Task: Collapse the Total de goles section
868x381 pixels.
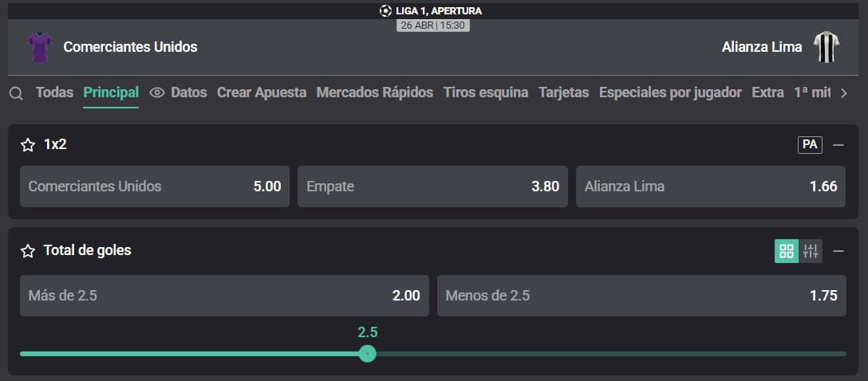Action: click(838, 251)
